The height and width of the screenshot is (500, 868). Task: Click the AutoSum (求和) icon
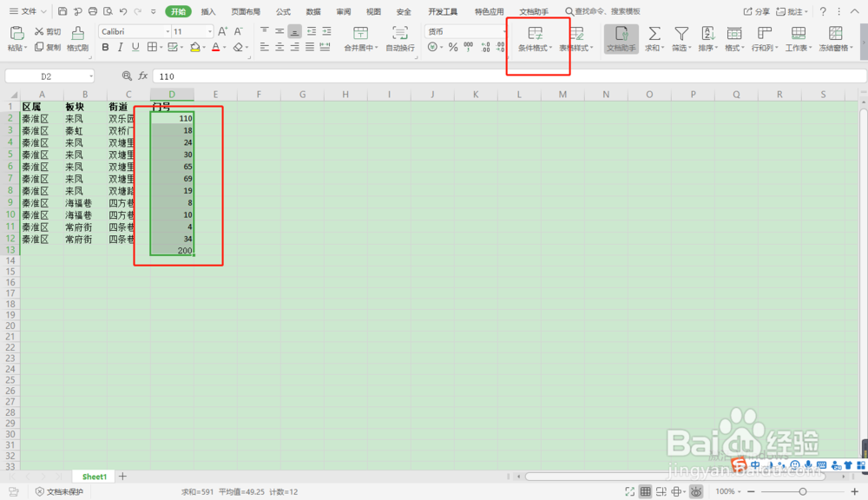coord(654,33)
